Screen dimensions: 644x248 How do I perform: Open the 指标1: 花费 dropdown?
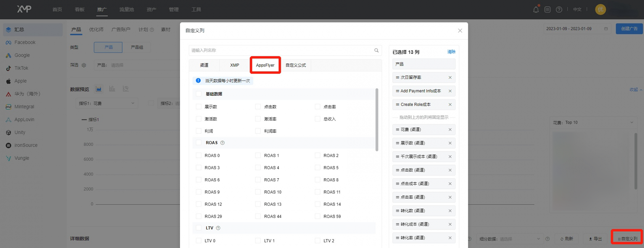tap(107, 103)
